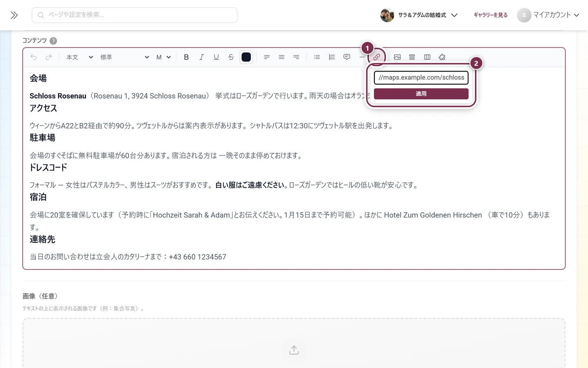Open the コンテンツ help question mark

click(53, 41)
